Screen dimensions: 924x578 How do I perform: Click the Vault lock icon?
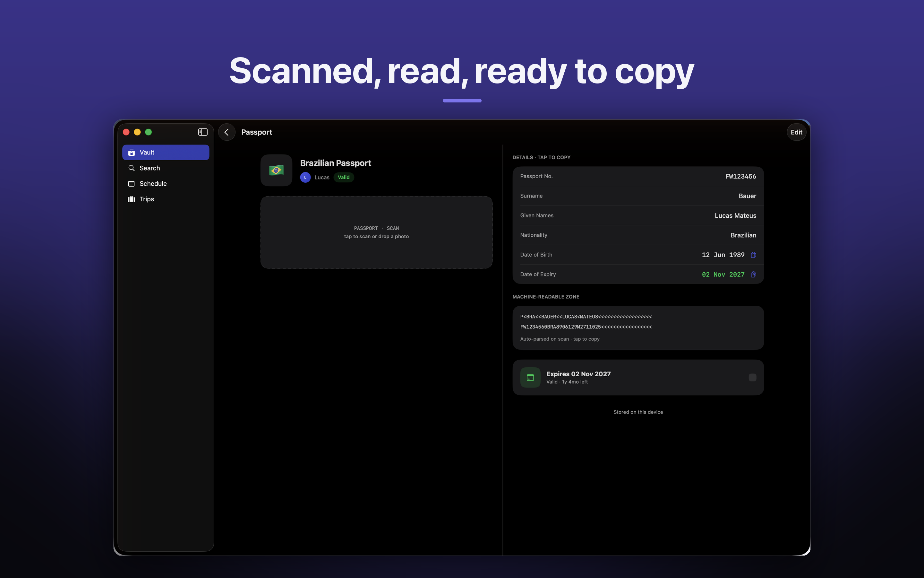pos(131,152)
